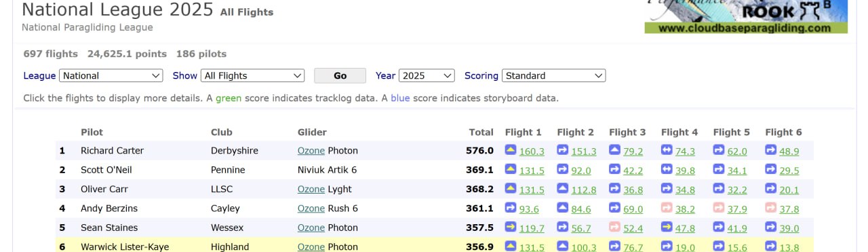Click the arrow icon beside score 42.2
Image resolution: width=868 pixels, height=252 pixels.
coord(615,170)
